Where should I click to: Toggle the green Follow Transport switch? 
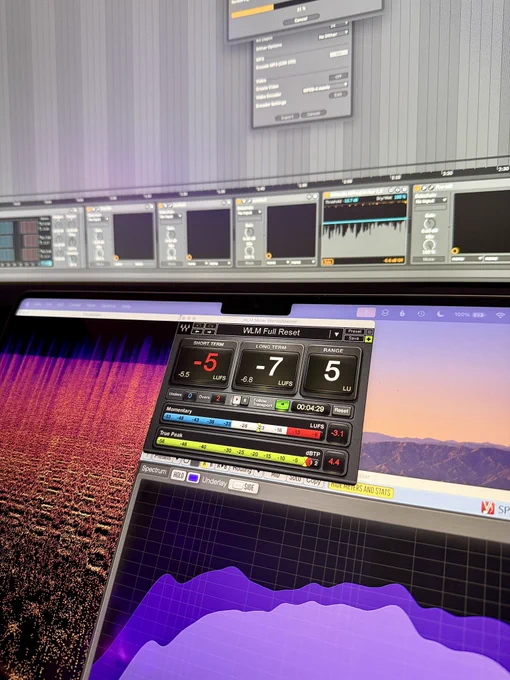point(282,405)
